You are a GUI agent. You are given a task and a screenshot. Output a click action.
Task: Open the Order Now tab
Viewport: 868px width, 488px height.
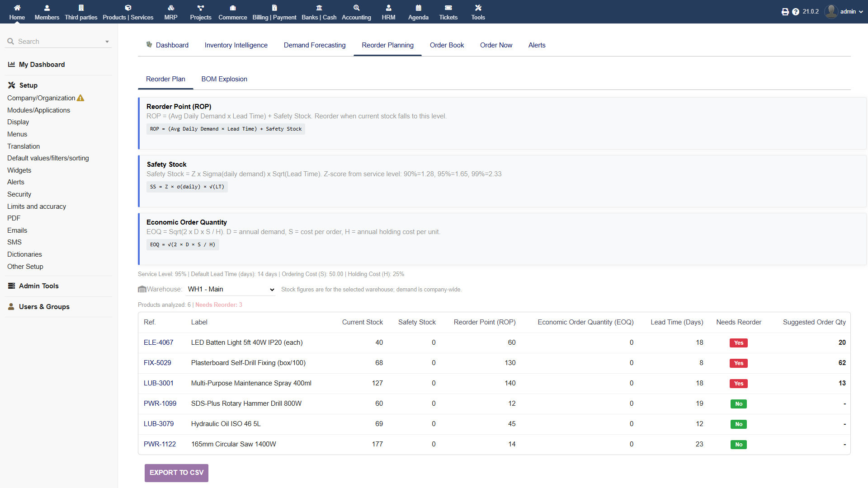pos(496,45)
